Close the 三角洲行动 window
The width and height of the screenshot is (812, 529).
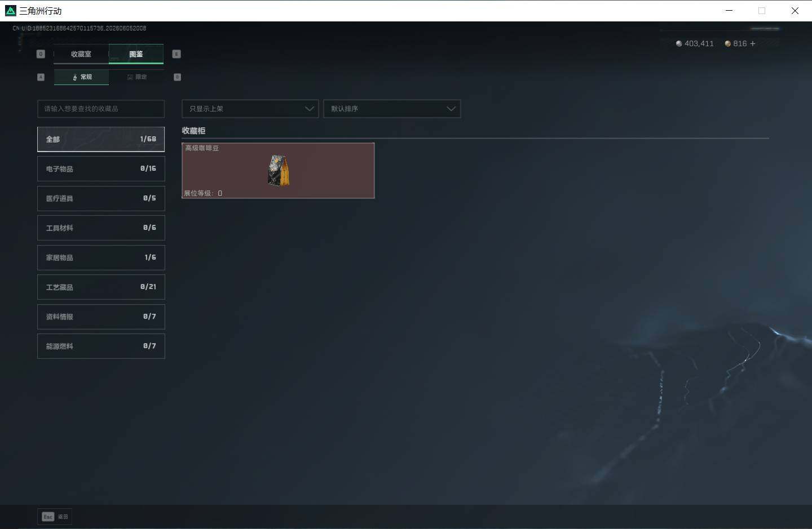coord(795,11)
